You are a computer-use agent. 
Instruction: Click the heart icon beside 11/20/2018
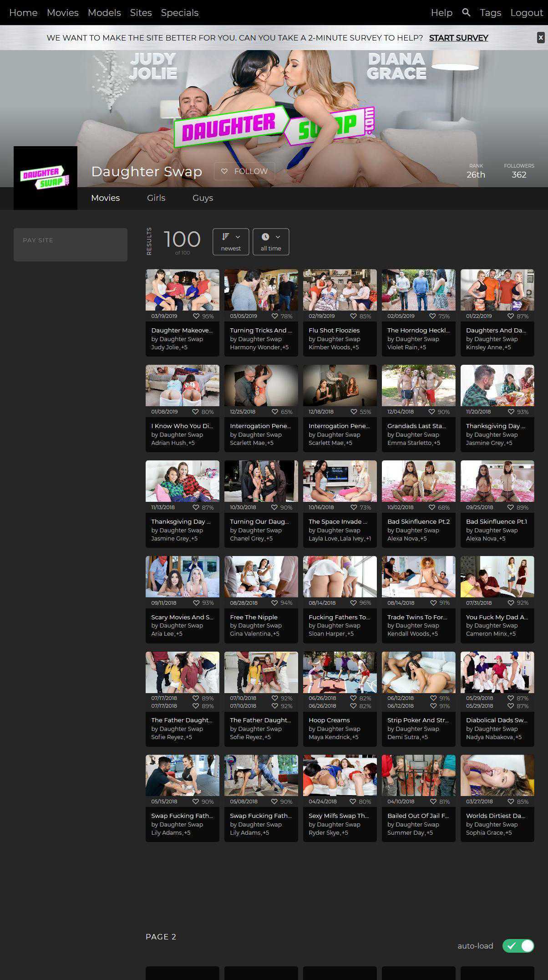point(511,412)
